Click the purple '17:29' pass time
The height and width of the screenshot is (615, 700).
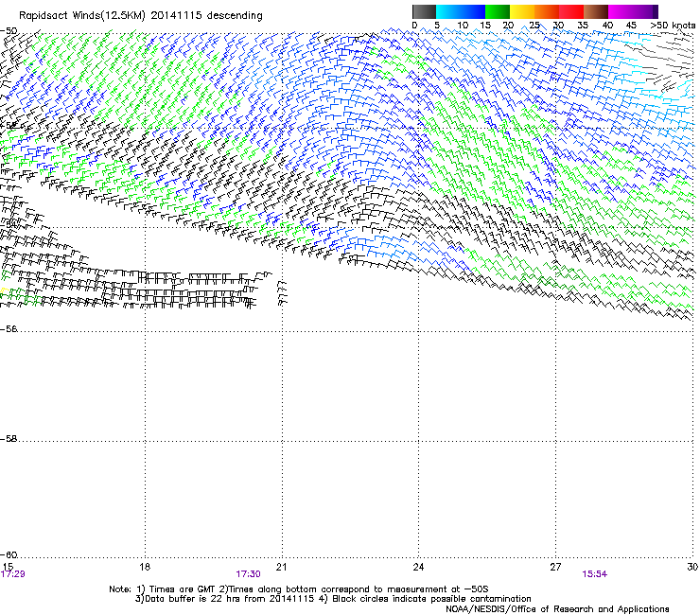(x=13, y=574)
